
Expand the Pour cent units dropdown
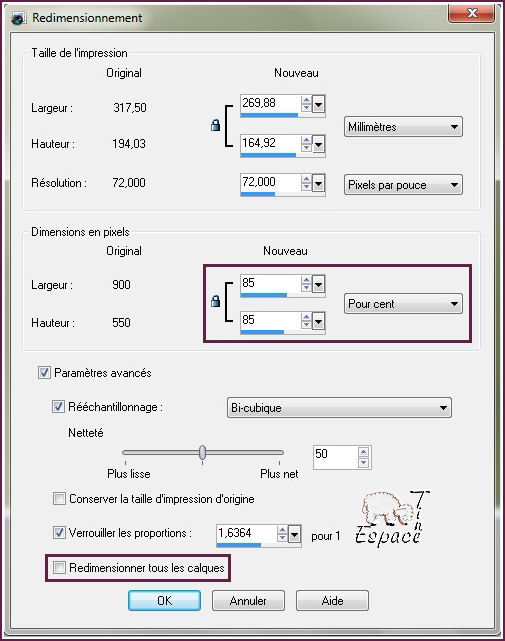403,304
